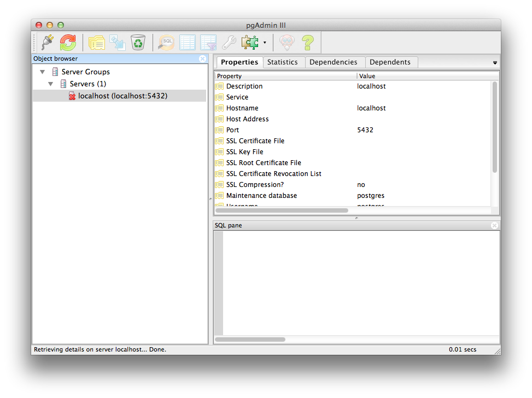Switch to the Statistics tab

[x=282, y=62]
